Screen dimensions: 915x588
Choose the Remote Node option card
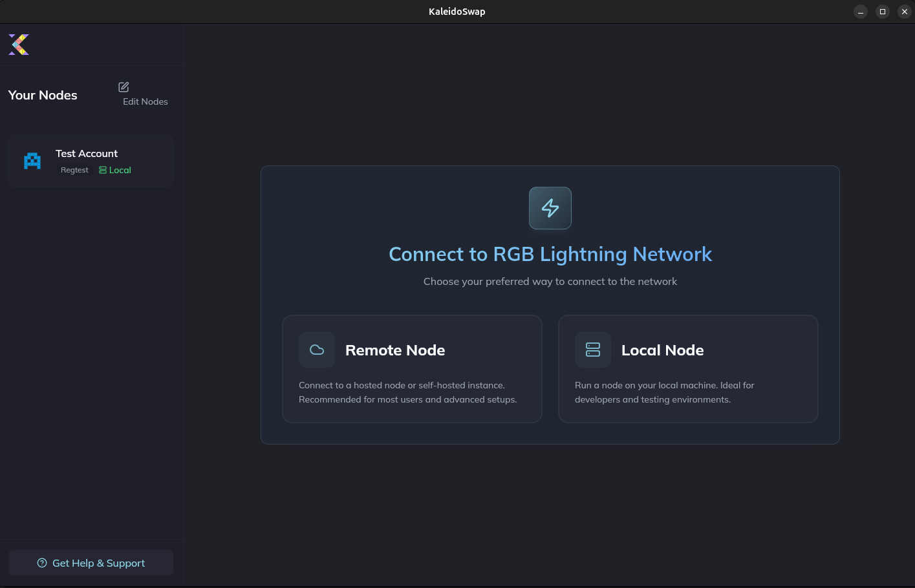coord(412,369)
